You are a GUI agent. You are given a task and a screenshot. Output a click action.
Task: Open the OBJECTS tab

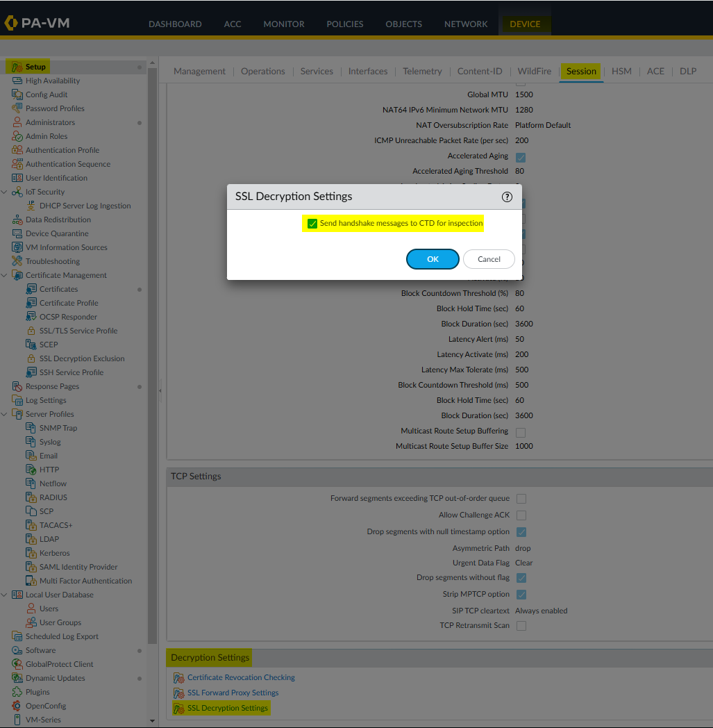point(403,24)
